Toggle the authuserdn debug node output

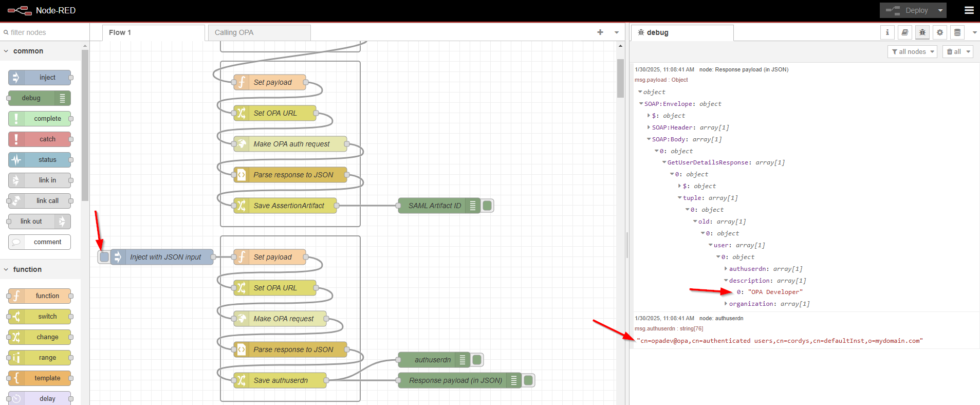(x=477, y=360)
